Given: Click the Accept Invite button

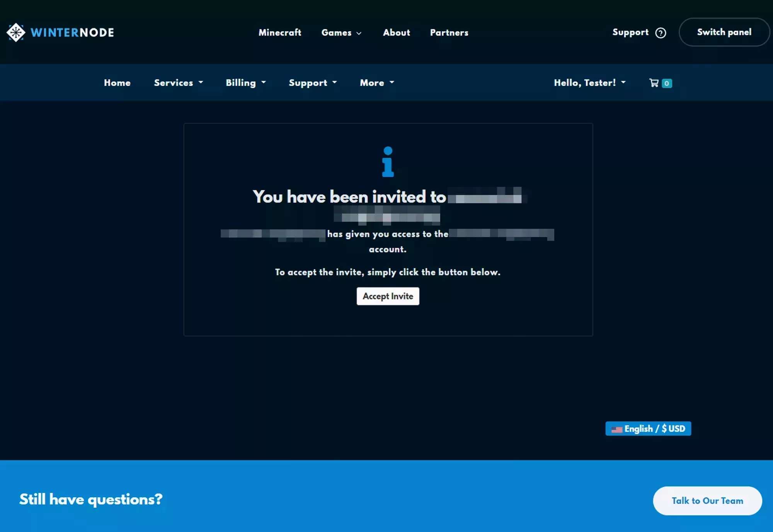Looking at the screenshot, I should point(388,296).
